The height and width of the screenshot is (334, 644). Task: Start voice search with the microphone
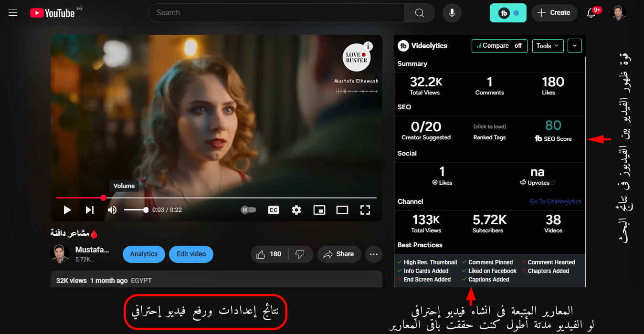click(x=452, y=13)
